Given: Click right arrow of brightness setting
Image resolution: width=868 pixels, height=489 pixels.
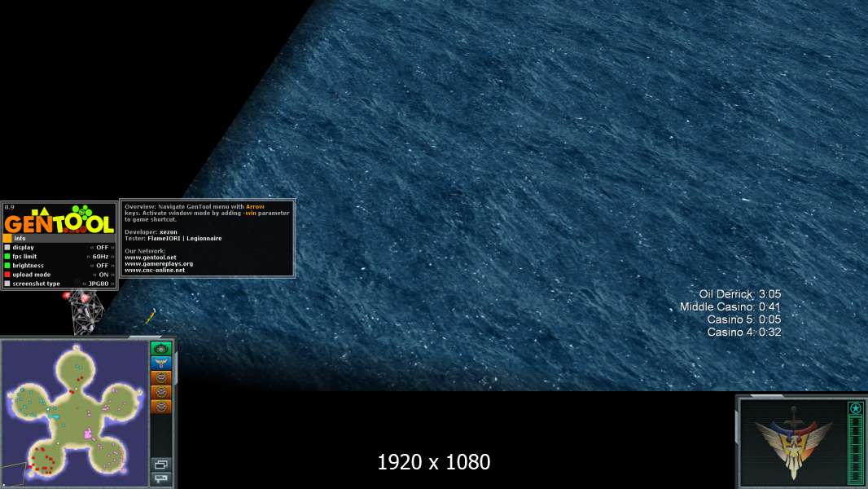Looking at the screenshot, I should click(x=112, y=265).
